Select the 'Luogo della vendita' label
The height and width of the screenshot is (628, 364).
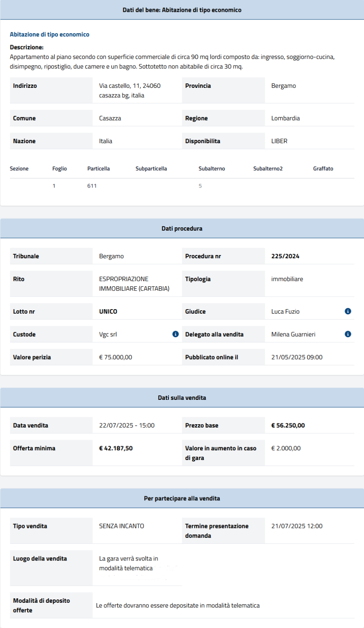click(x=40, y=558)
